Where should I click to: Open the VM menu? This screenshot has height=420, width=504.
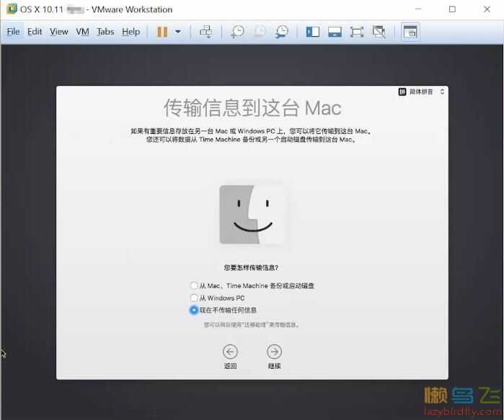tap(82, 32)
